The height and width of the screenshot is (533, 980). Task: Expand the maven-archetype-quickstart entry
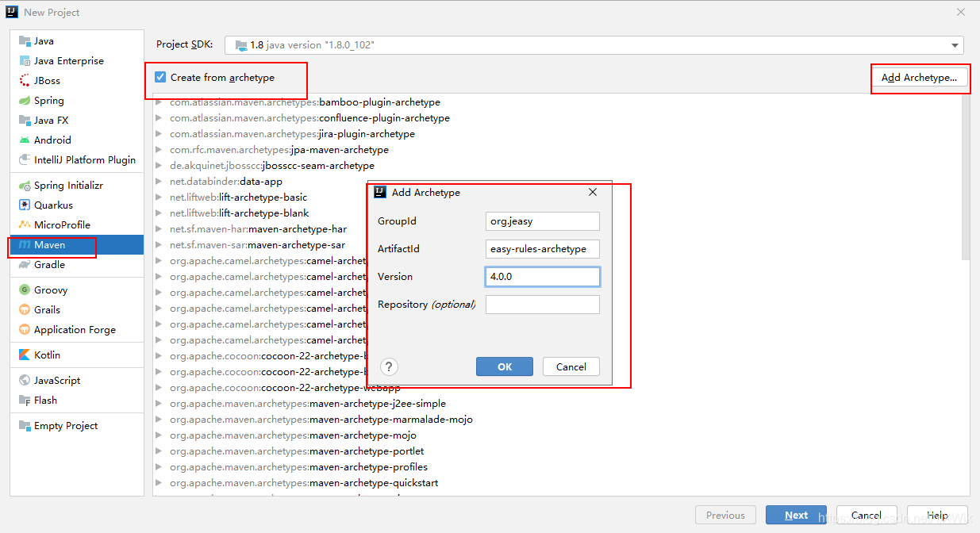(159, 483)
